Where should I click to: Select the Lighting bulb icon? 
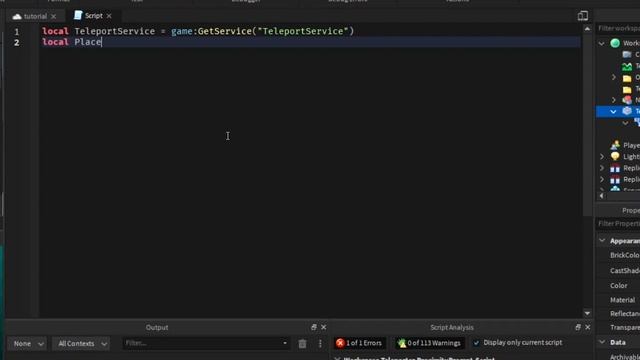coord(615,156)
